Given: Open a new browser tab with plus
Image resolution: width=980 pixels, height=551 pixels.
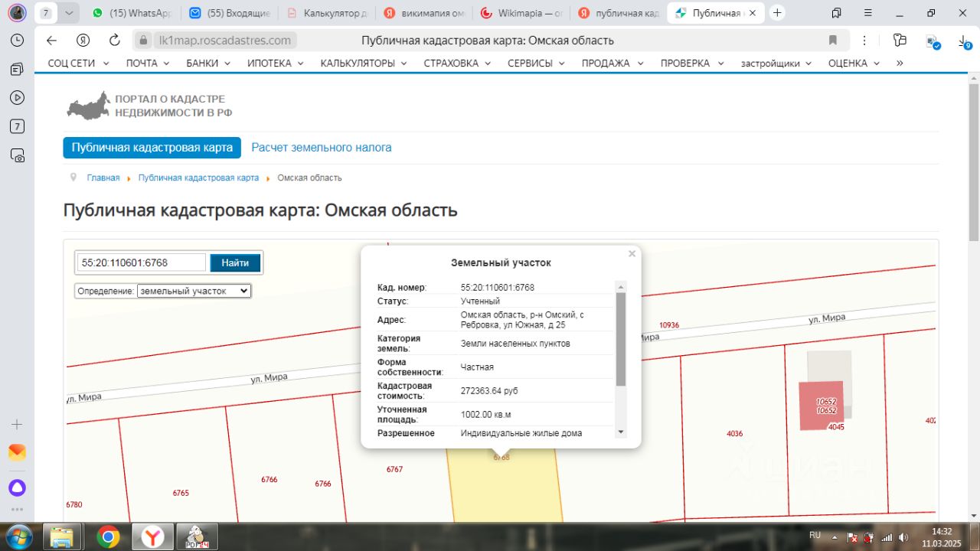Looking at the screenshot, I should tap(778, 13).
